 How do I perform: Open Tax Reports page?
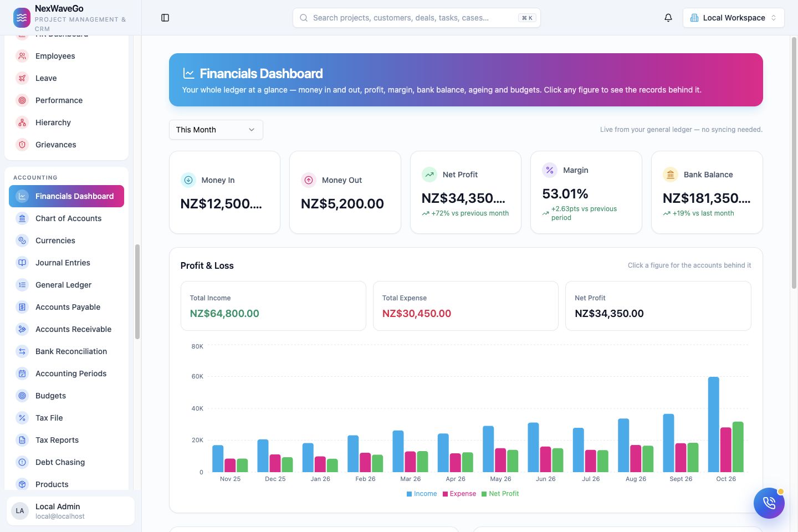tap(66, 440)
